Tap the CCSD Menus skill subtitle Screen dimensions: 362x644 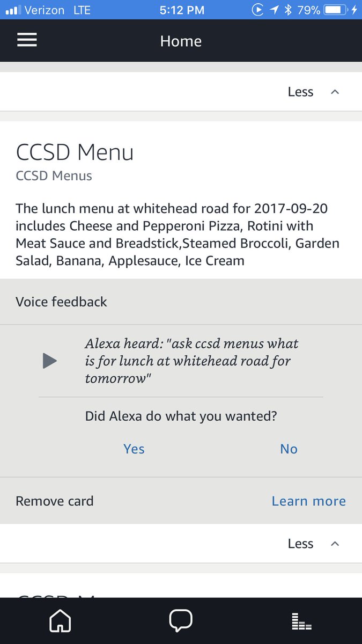(x=54, y=175)
